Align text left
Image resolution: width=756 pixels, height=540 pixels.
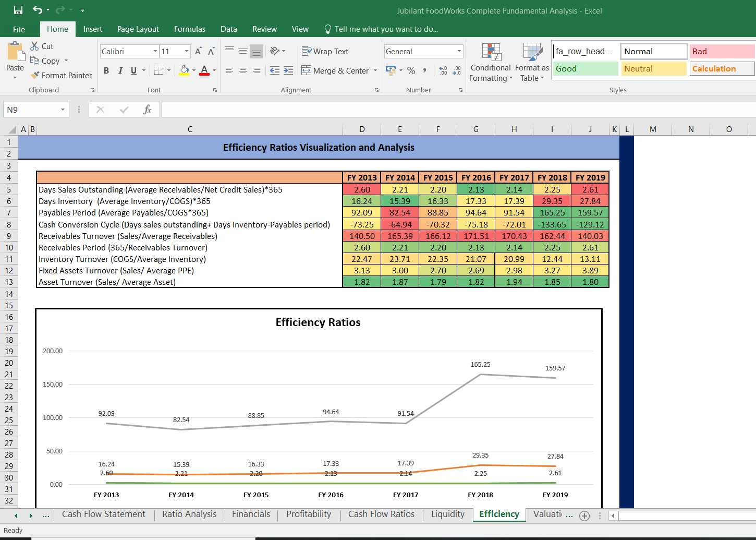pyautogui.click(x=229, y=70)
